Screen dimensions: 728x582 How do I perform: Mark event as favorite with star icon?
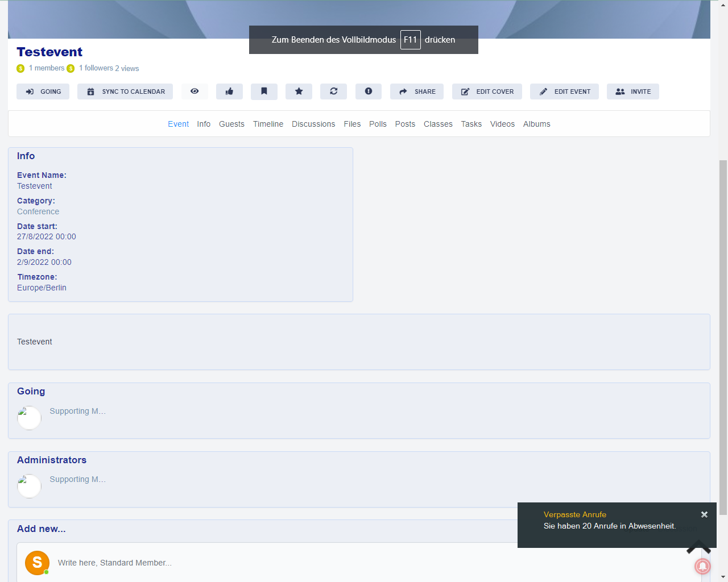click(299, 92)
